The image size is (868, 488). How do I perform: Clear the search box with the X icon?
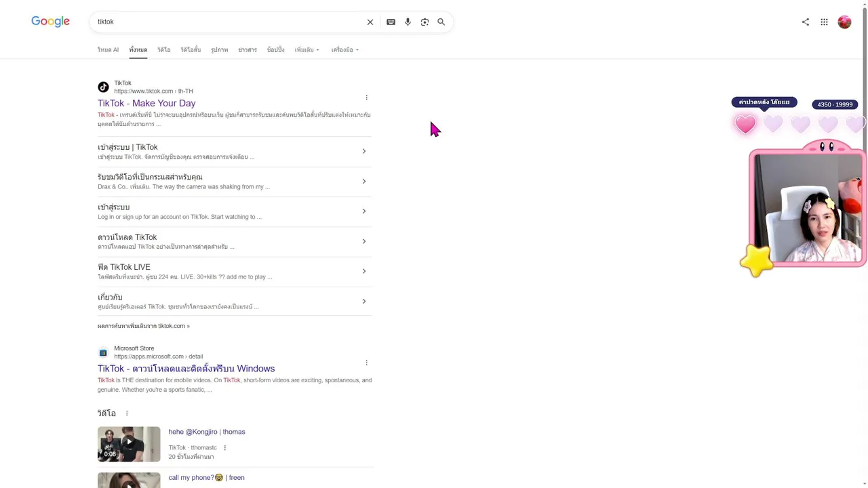[370, 22]
